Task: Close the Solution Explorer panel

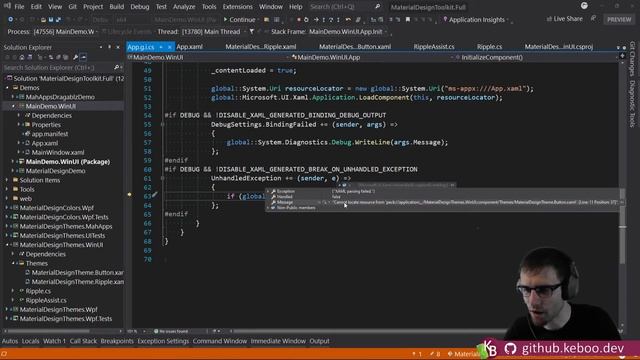Action: (118, 47)
